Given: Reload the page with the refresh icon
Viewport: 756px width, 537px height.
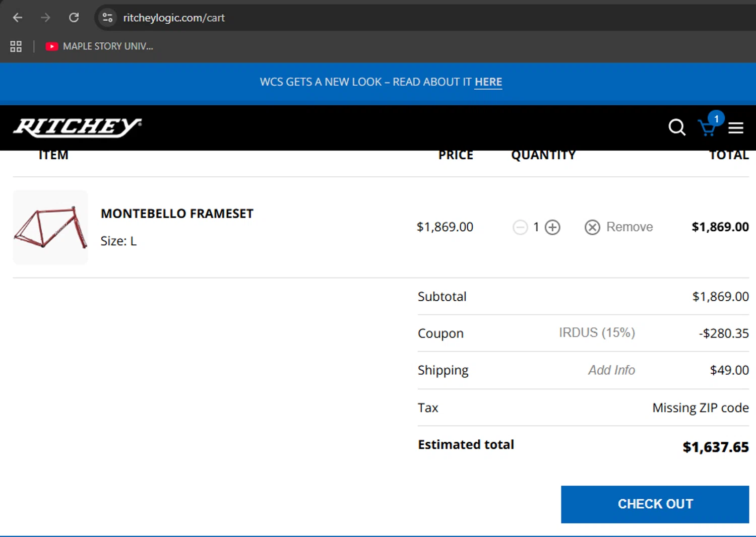Looking at the screenshot, I should (74, 18).
